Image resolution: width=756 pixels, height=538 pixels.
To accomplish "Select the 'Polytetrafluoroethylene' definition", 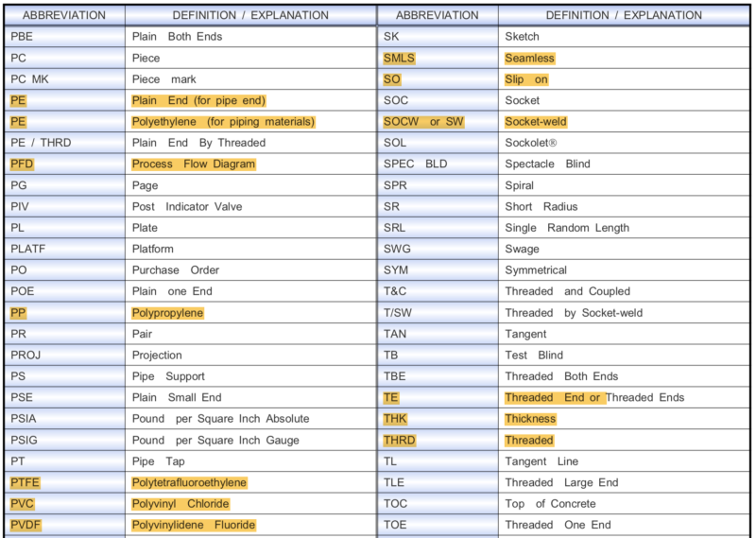I will click(189, 482).
